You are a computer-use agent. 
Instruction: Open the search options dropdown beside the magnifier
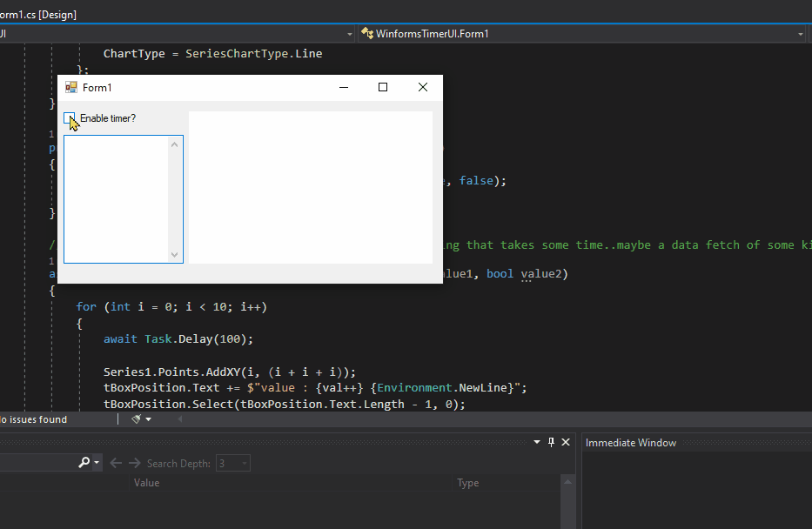pos(96,462)
